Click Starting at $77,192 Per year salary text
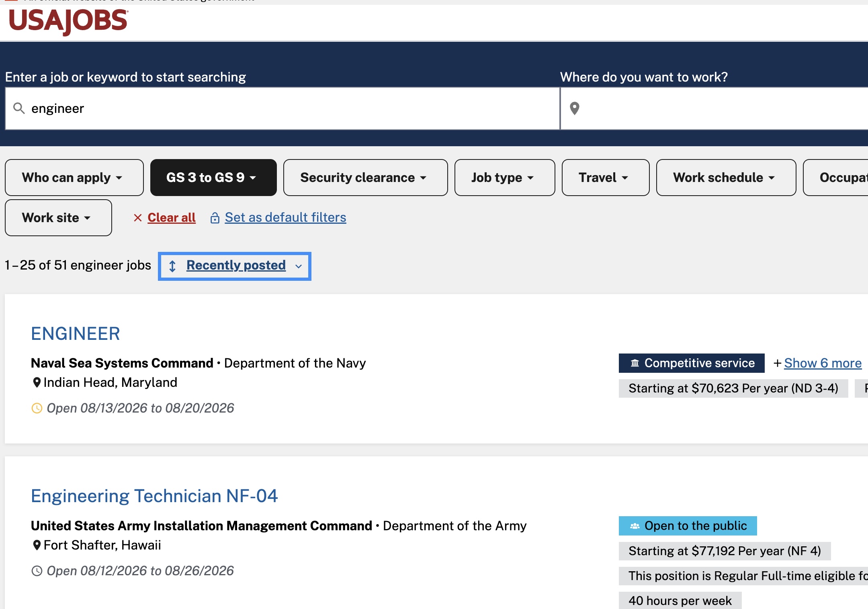The width and height of the screenshot is (868, 609). [725, 551]
